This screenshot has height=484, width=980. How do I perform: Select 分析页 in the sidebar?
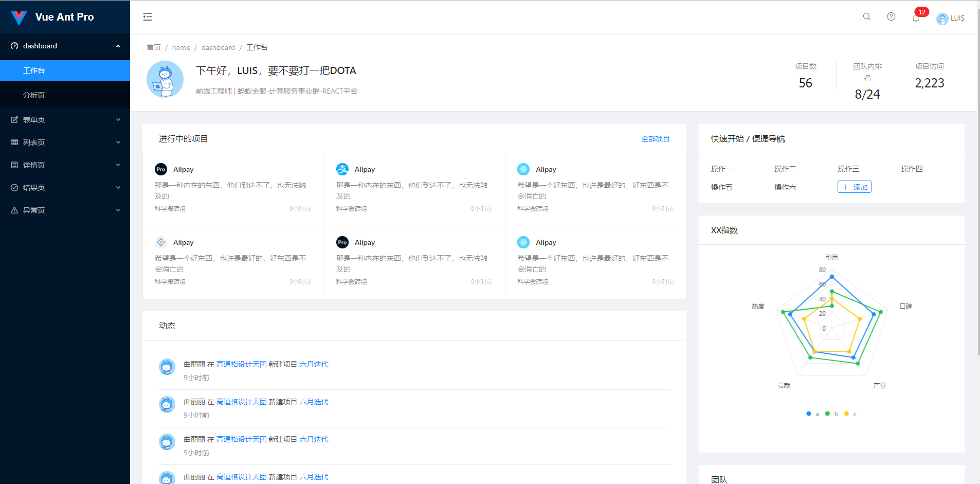[34, 95]
